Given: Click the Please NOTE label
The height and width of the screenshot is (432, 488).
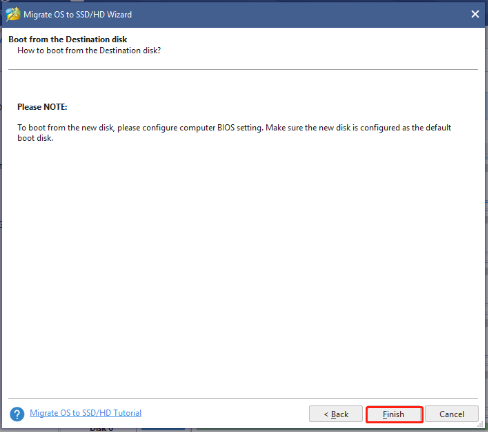Looking at the screenshot, I should click(x=42, y=107).
